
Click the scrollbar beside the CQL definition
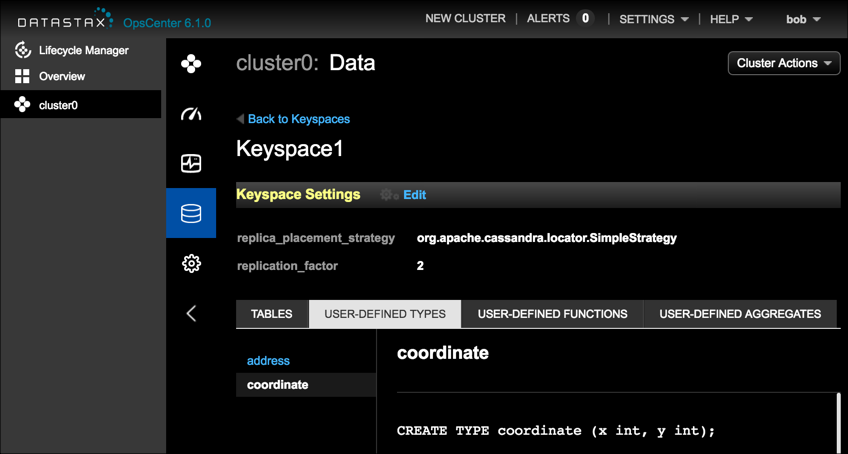(839, 423)
